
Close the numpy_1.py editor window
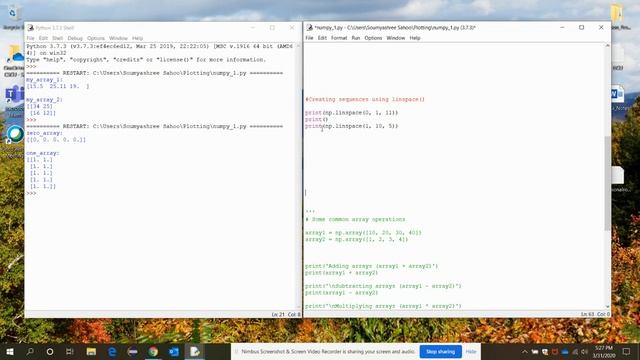click(x=601, y=27)
